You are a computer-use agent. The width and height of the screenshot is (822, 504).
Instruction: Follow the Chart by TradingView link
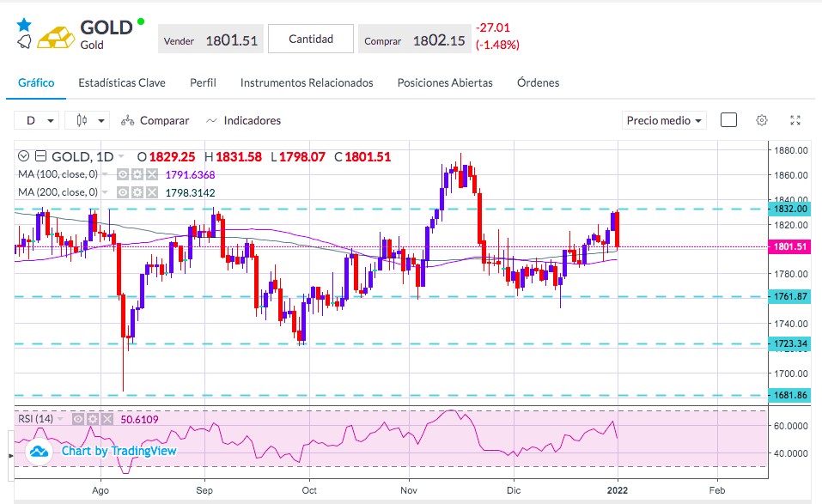pos(119,451)
